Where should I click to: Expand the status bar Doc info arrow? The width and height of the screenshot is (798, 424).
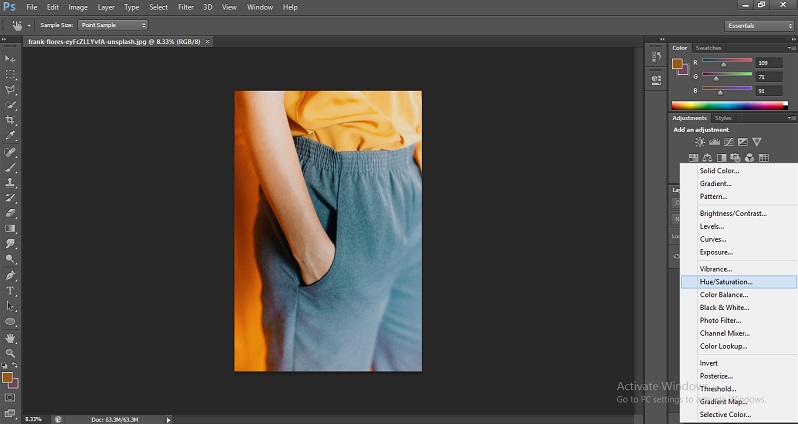coord(168,419)
